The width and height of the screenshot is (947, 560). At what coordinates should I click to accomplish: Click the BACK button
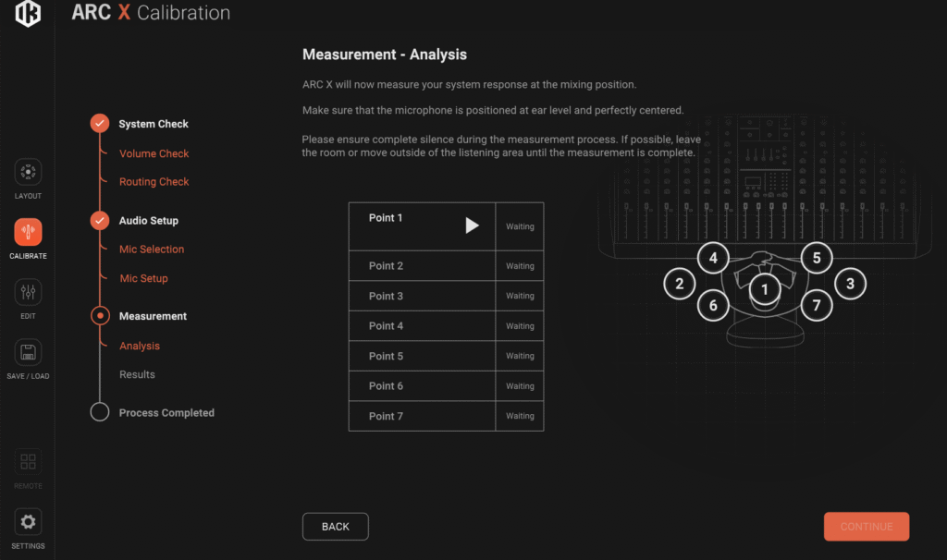click(x=335, y=526)
